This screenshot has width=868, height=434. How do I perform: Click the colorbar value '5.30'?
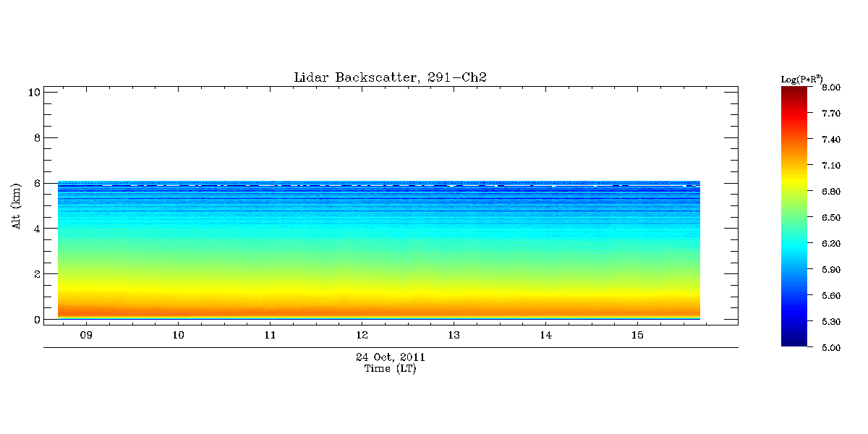830,322
